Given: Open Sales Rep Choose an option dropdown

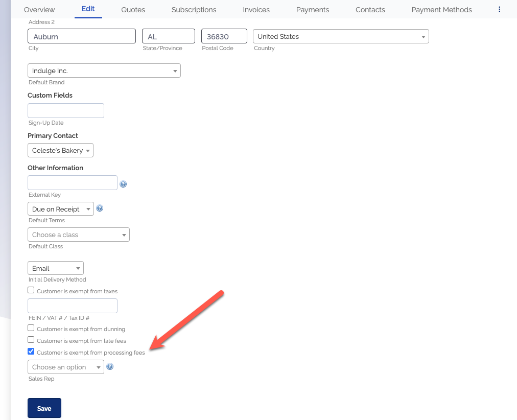Looking at the screenshot, I should pos(65,367).
